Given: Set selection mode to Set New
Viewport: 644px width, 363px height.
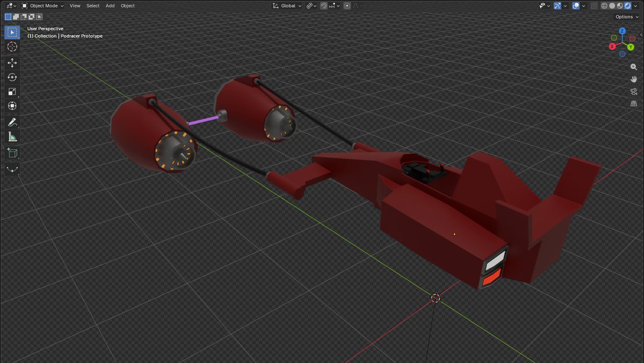Looking at the screenshot, I should tap(8, 17).
